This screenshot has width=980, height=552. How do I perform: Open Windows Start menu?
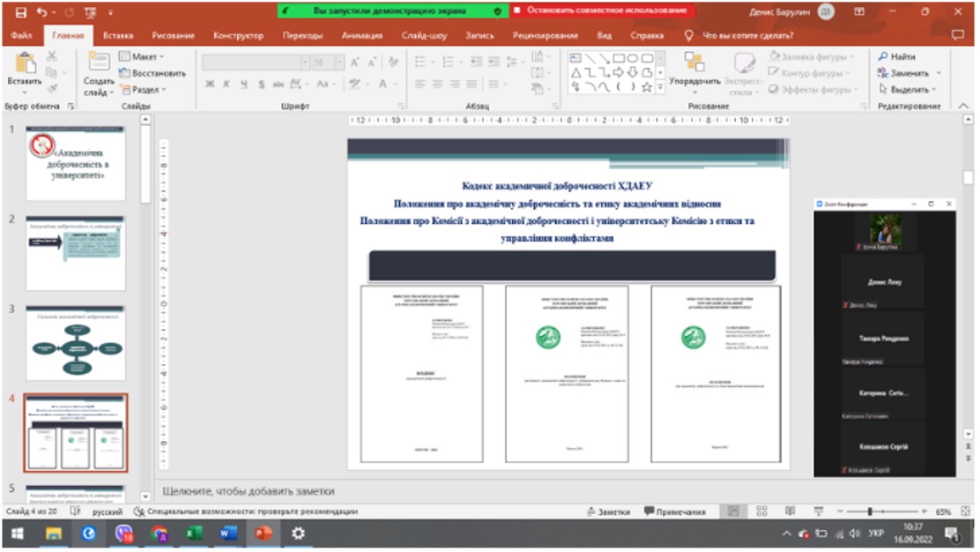pos(18,533)
